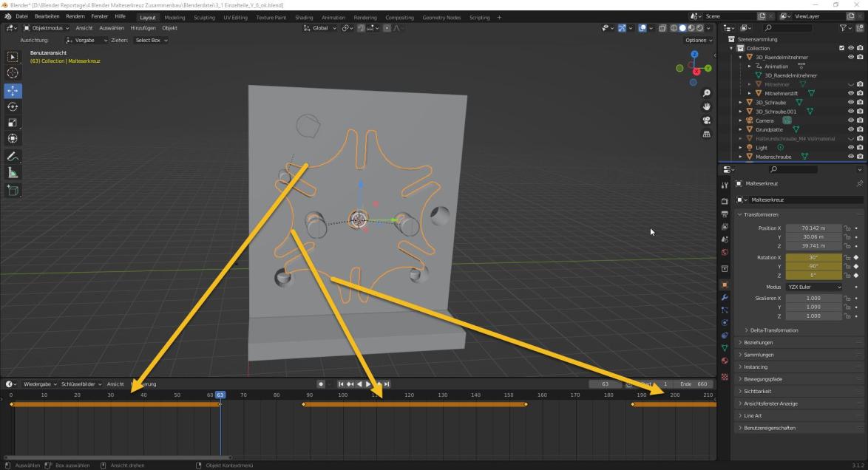868x470 pixels.
Task: Toggle Collection exclude checkbox
Action: pos(841,48)
